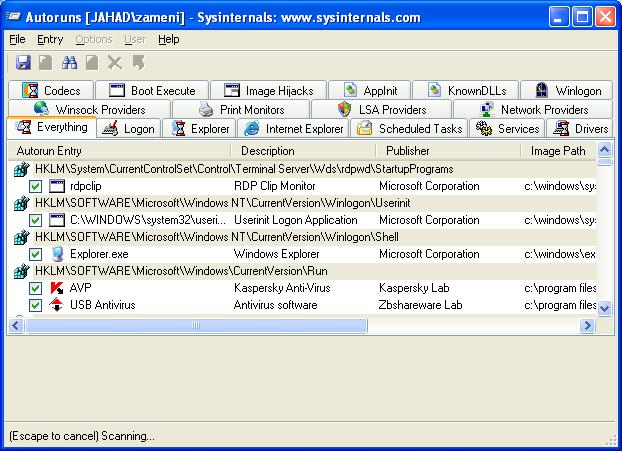The image size is (622, 451).
Task: Click the registry icon beside CurrentVersion\Run key
Action: pyautogui.click(x=21, y=271)
